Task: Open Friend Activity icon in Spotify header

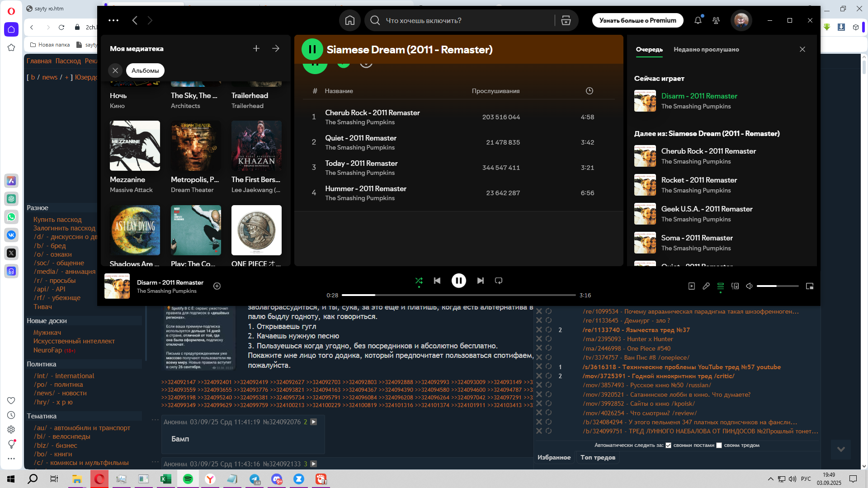Action: click(716, 20)
